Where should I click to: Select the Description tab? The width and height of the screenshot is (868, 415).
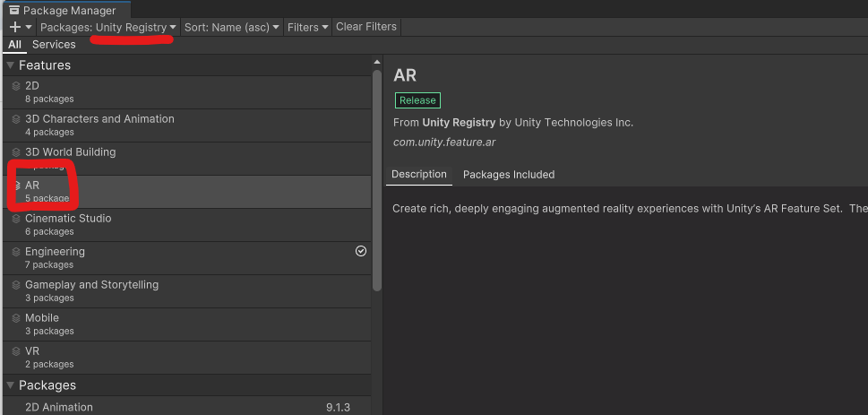(419, 175)
